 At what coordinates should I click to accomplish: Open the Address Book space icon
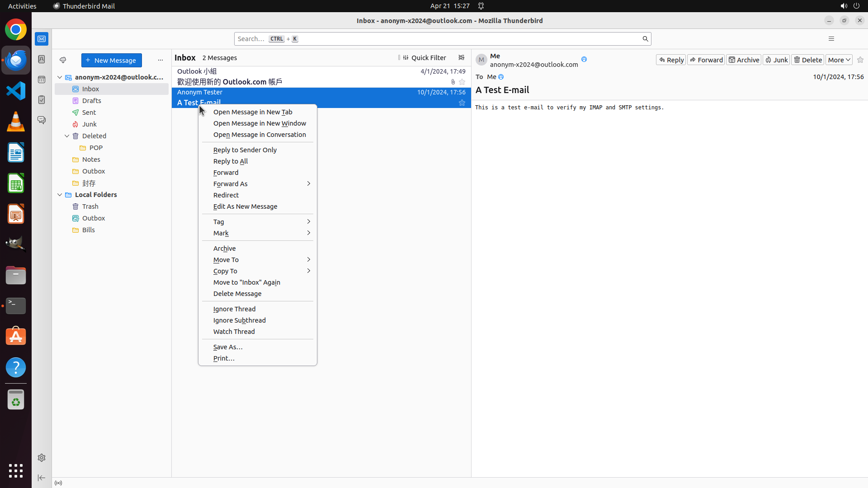point(42,59)
